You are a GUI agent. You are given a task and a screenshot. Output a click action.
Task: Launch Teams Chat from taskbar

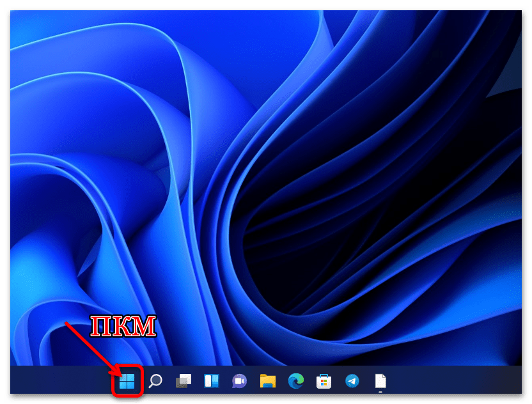pyautogui.click(x=240, y=381)
